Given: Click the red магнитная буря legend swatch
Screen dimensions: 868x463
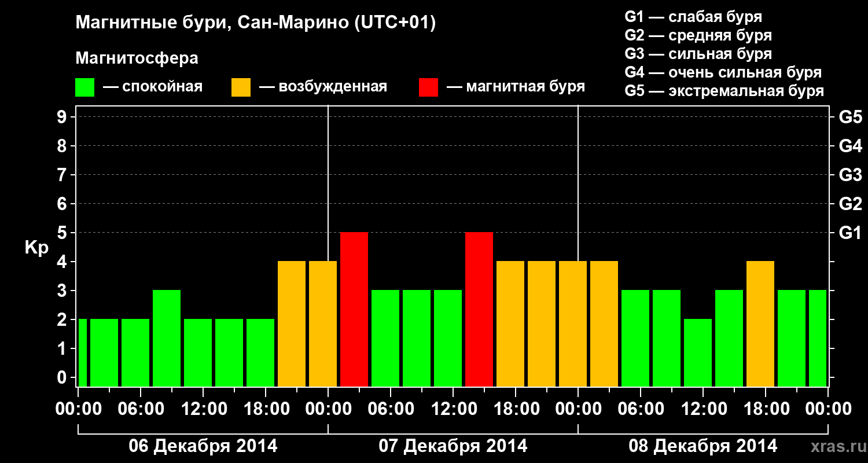Looking at the screenshot, I should [428, 87].
